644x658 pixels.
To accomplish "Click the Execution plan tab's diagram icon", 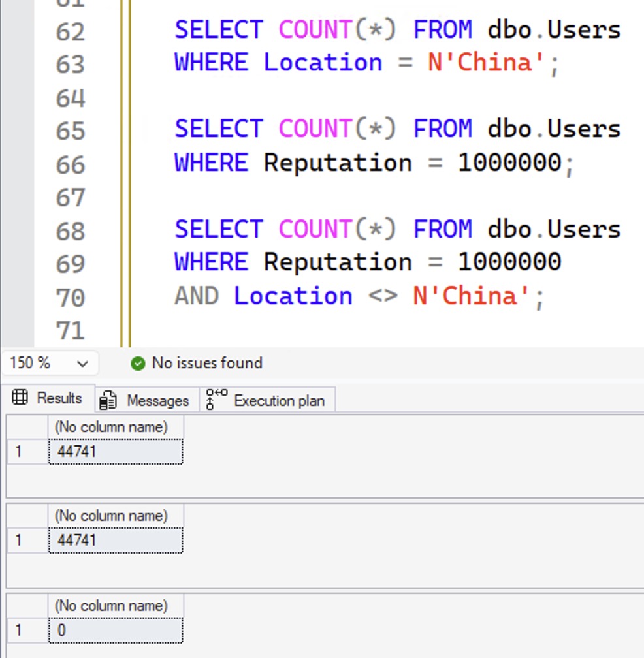I will click(216, 399).
